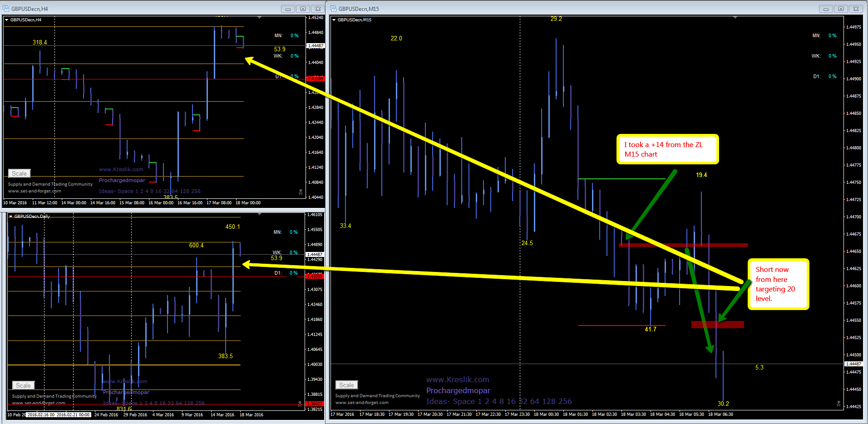Click the 53.9 label in the H4 chart
The image size is (868, 424).
(280, 49)
